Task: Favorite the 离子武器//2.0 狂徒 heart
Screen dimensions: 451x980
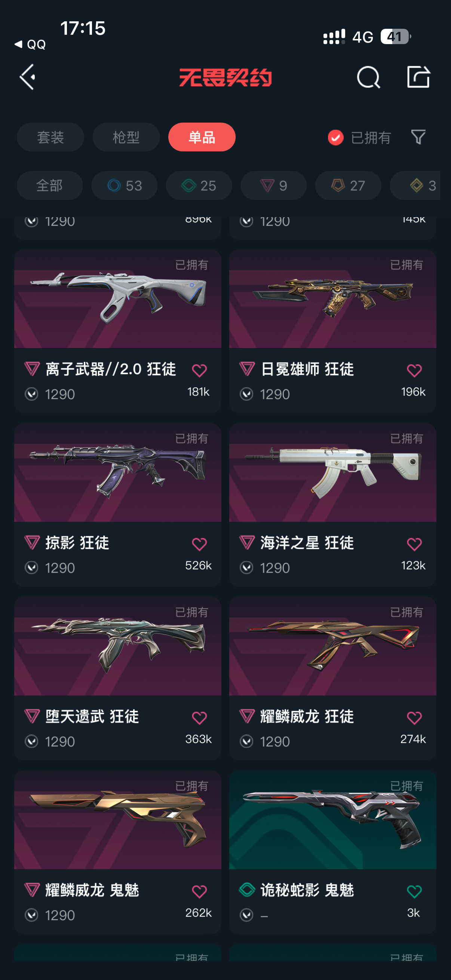Action: point(199,370)
